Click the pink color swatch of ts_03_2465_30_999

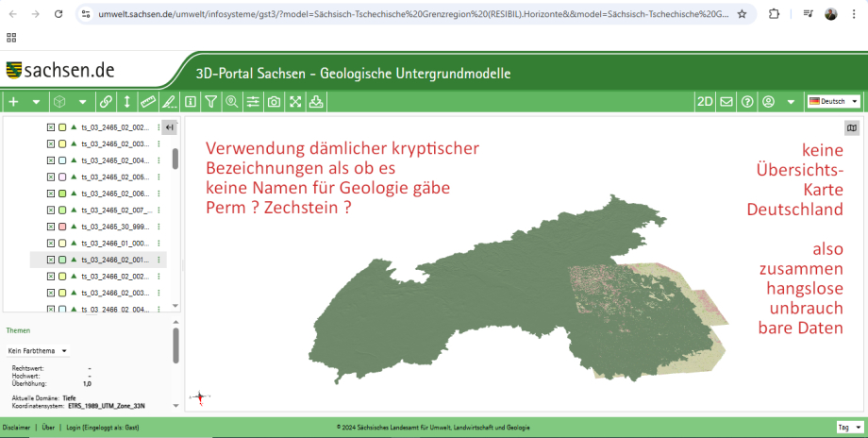tap(62, 227)
